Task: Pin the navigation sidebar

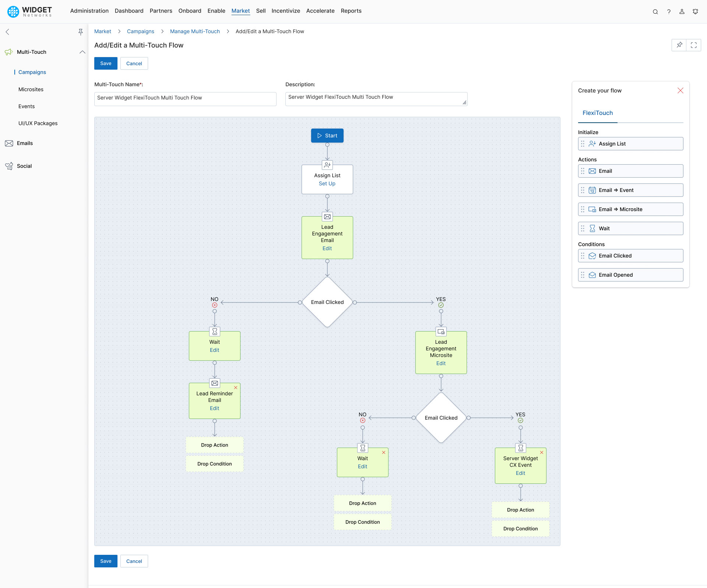Action: pos(81,32)
